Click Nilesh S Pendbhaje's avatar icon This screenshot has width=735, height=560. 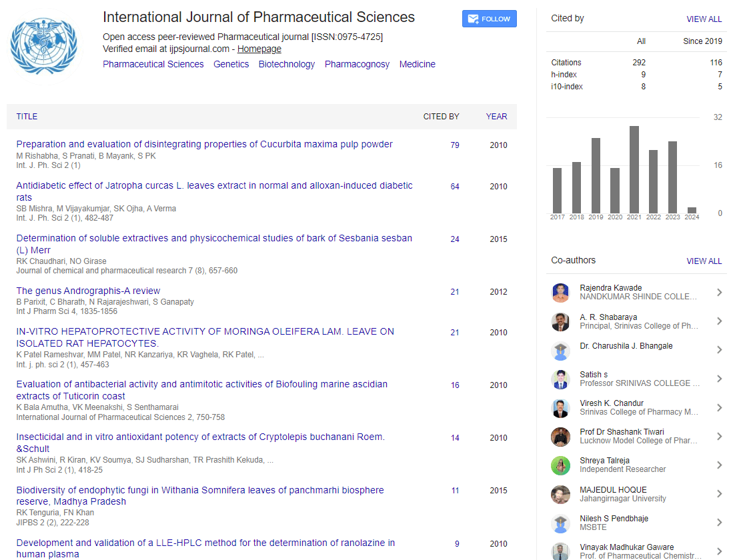pos(560,523)
